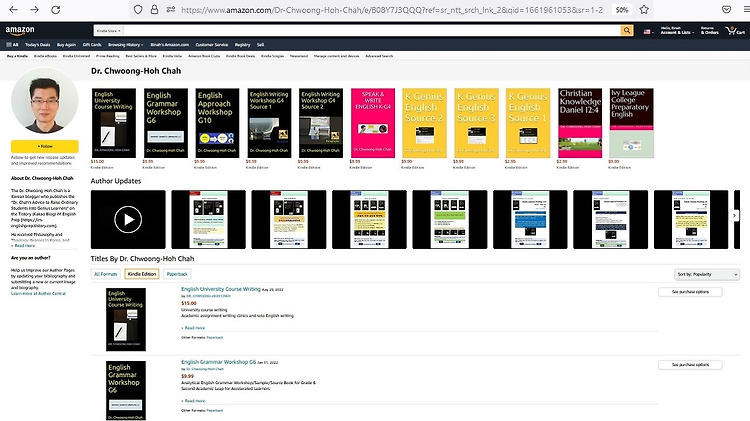
Task: Play the first Author Updates video
Action: click(128, 219)
